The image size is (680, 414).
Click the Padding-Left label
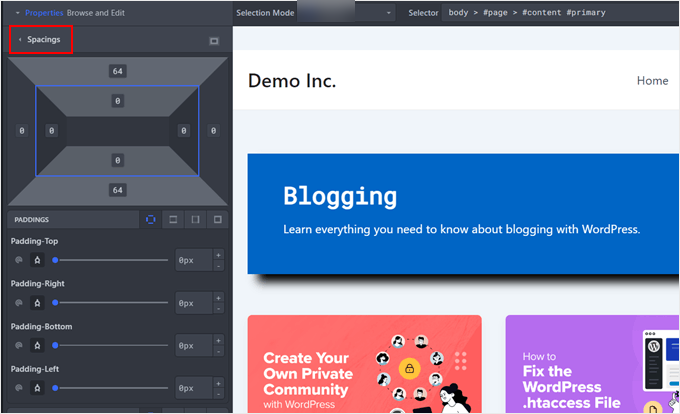pos(35,369)
